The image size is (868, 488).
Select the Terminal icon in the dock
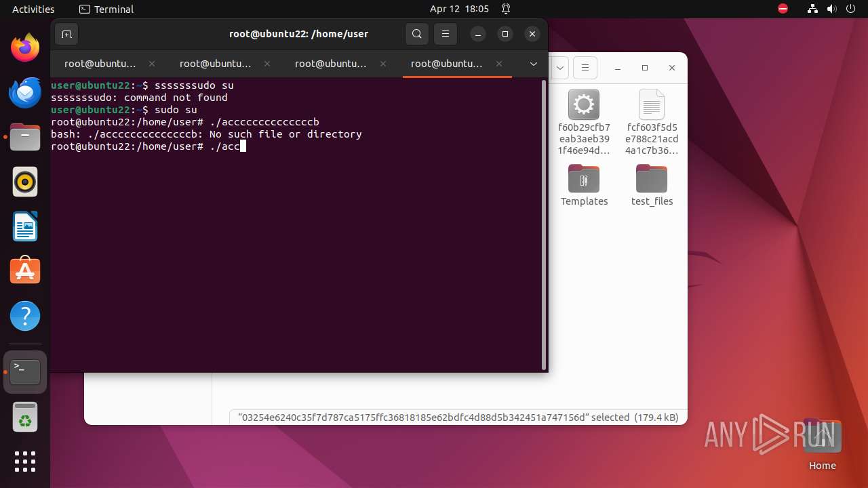click(x=25, y=372)
